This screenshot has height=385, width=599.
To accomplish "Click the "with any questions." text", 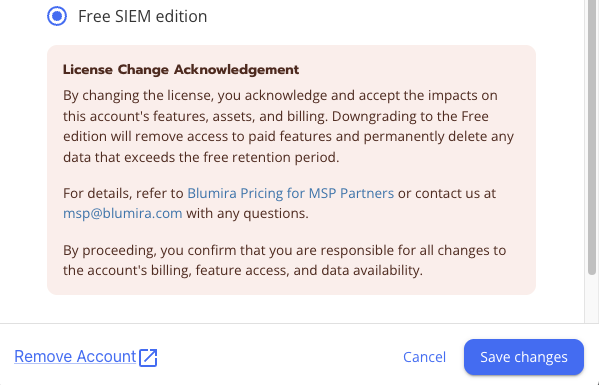I will [x=247, y=213].
